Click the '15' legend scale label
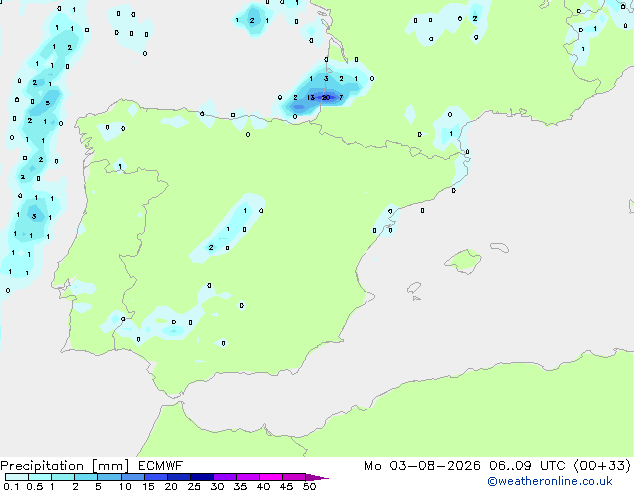 click(x=148, y=486)
